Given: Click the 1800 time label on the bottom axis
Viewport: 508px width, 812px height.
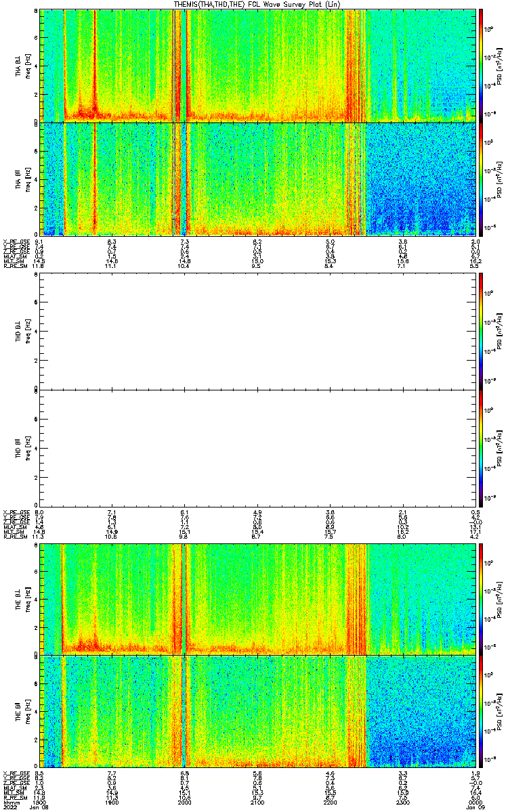Looking at the screenshot, I should (x=39, y=803).
